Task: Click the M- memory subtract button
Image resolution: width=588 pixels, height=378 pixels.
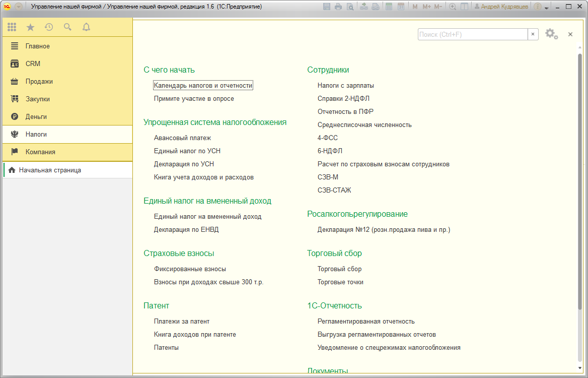Action: pyautogui.click(x=438, y=7)
